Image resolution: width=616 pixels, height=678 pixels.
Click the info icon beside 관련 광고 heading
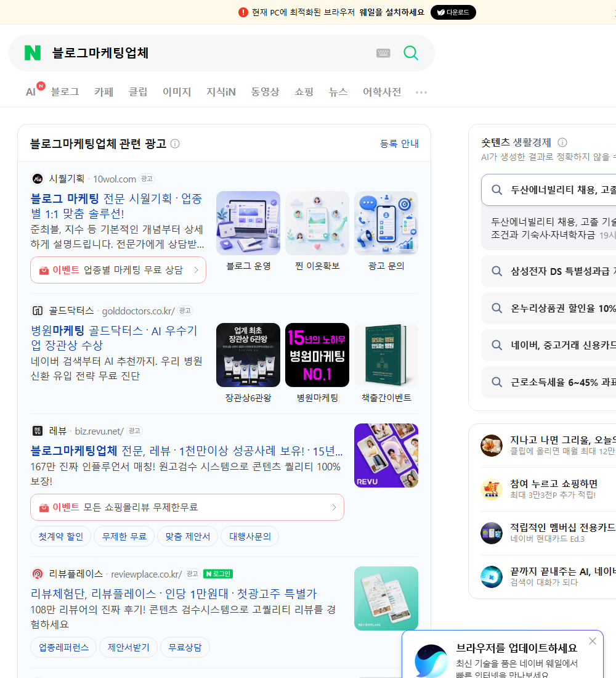coord(175,144)
